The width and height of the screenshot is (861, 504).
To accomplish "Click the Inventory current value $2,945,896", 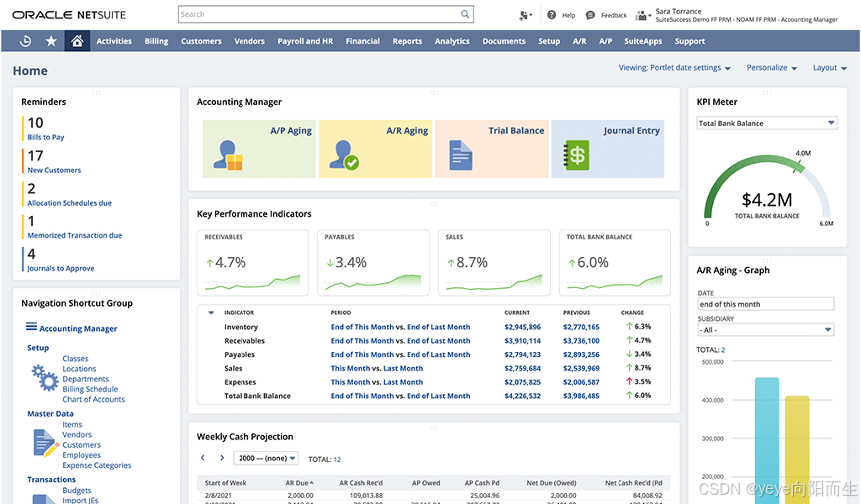I will (x=522, y=327).
